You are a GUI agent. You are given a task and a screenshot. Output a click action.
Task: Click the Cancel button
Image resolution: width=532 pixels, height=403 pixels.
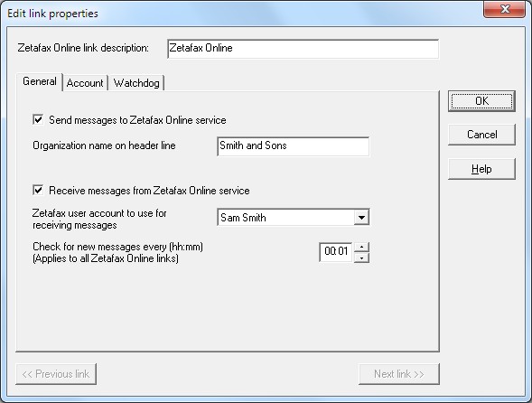click(481, 135)
